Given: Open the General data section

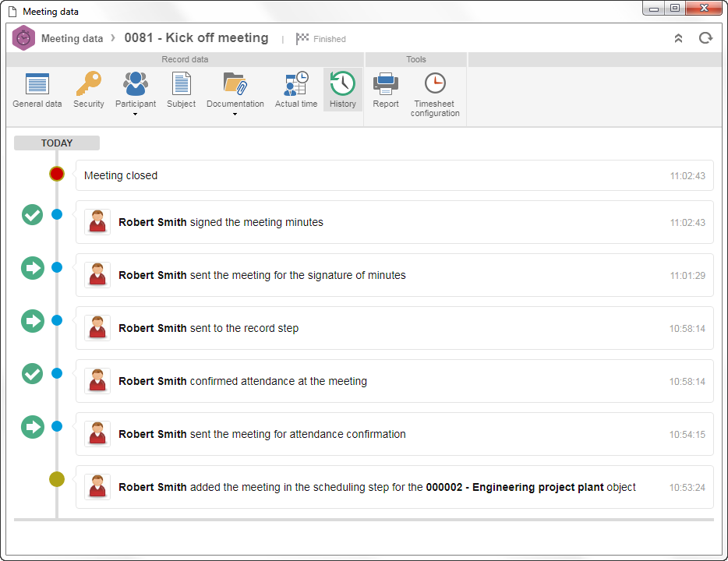Looking at the screenshot, I should [x=37, y=91].
